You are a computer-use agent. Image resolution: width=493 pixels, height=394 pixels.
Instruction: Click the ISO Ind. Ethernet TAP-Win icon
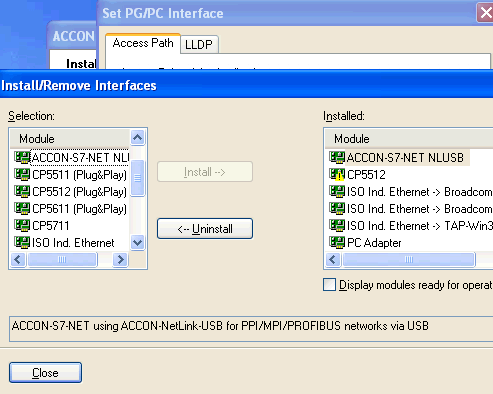coord(337,225)
